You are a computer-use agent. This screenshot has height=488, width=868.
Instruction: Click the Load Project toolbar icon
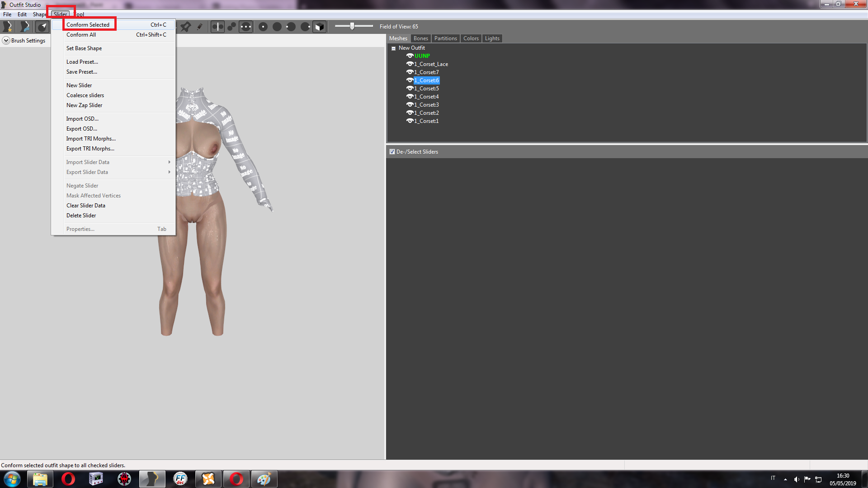pos(25,27)
